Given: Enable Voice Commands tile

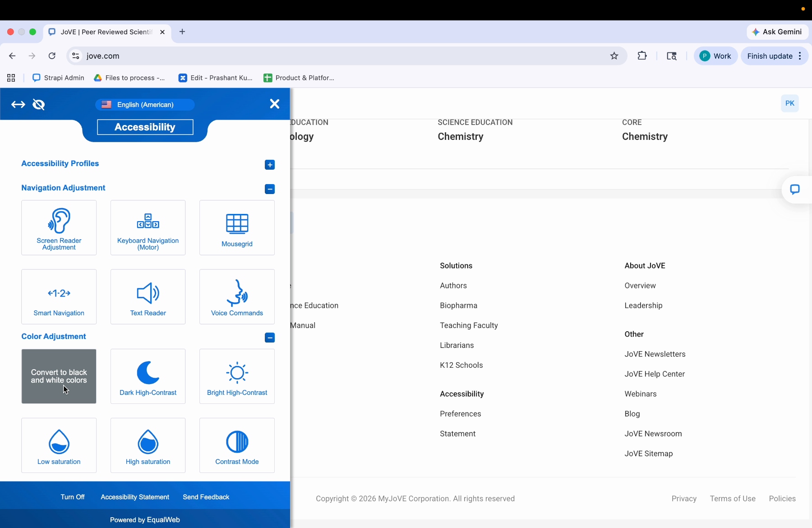Looking at the screenshot, I should 237,296.
